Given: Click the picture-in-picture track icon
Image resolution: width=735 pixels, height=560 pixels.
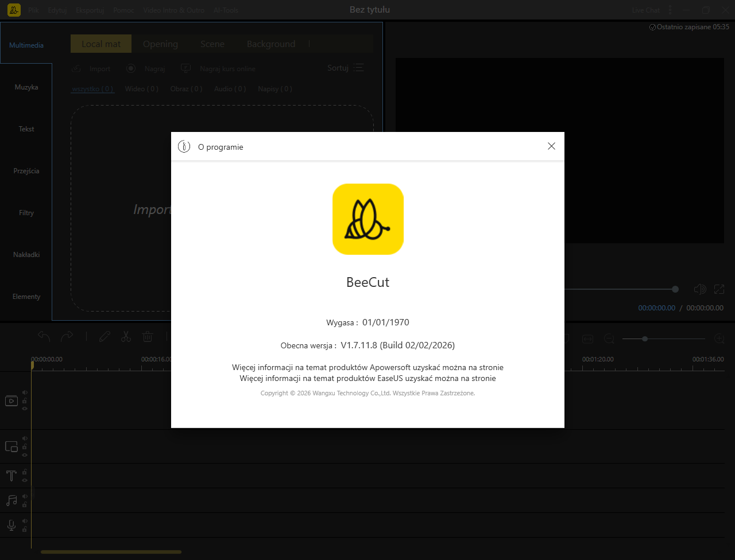Looking at the screenshot, I should coord(11,446).
